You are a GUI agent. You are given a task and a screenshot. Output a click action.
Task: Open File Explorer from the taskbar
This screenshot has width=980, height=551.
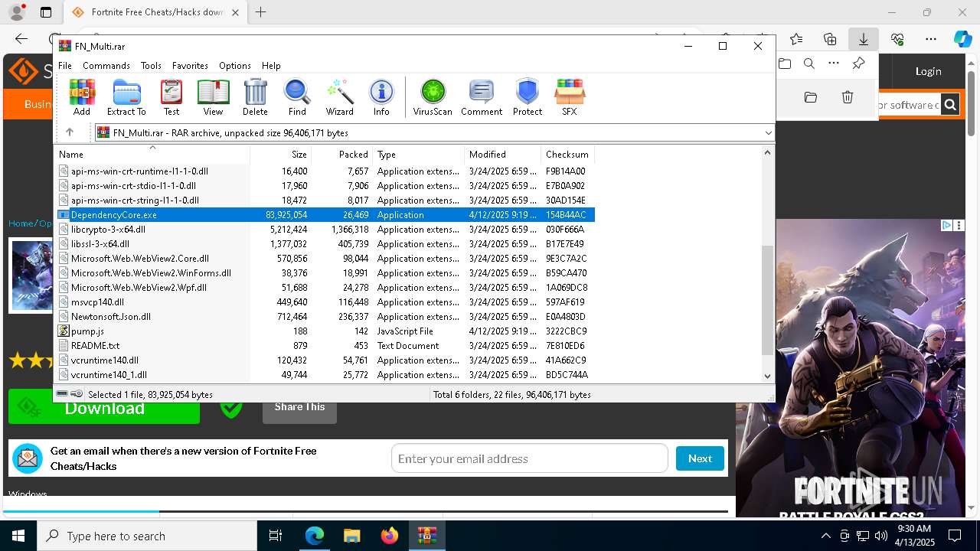pyautogui.click(x=351, y=536)
